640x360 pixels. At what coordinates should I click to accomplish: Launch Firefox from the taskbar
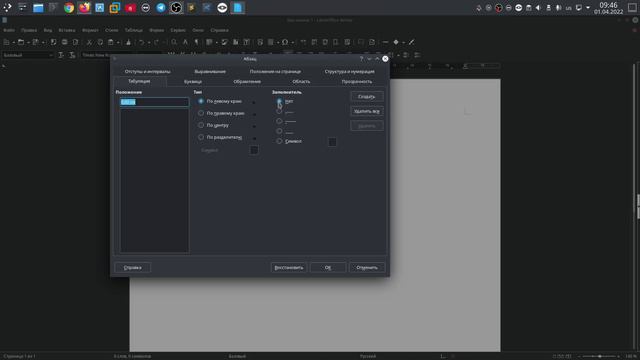click(84, 8)
